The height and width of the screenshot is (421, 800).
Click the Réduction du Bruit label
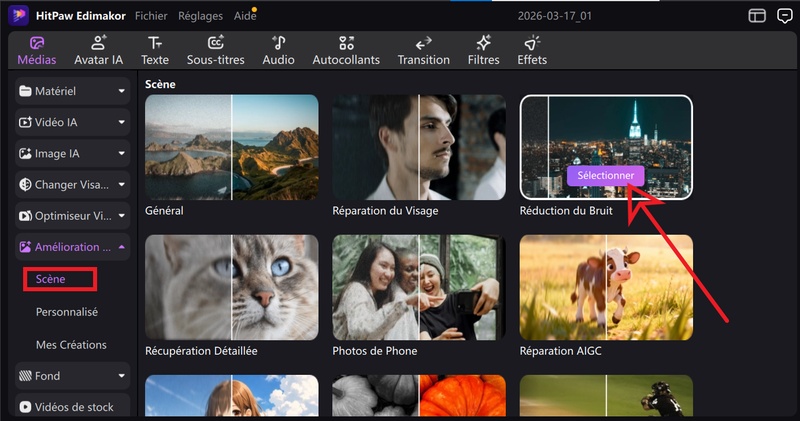[x=566, y=211]
